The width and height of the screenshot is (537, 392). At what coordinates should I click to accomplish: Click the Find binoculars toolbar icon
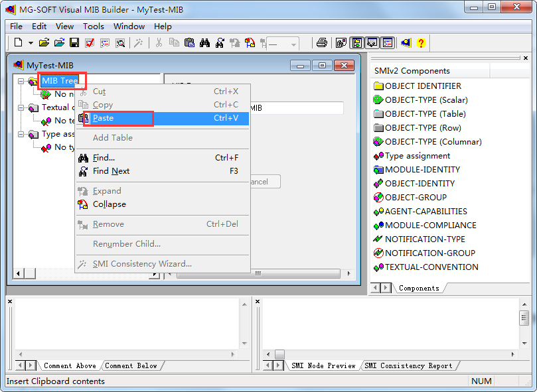[x=204, y=43]
